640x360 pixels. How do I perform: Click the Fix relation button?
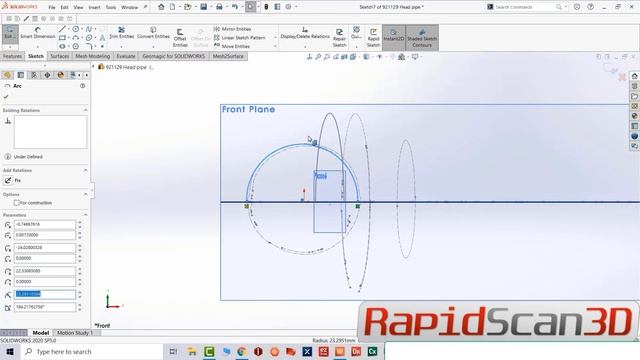coord(8,180)
